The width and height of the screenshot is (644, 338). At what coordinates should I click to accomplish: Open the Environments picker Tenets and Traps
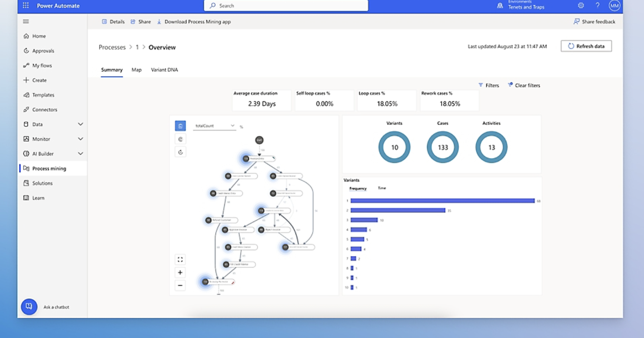click(521, 5)
